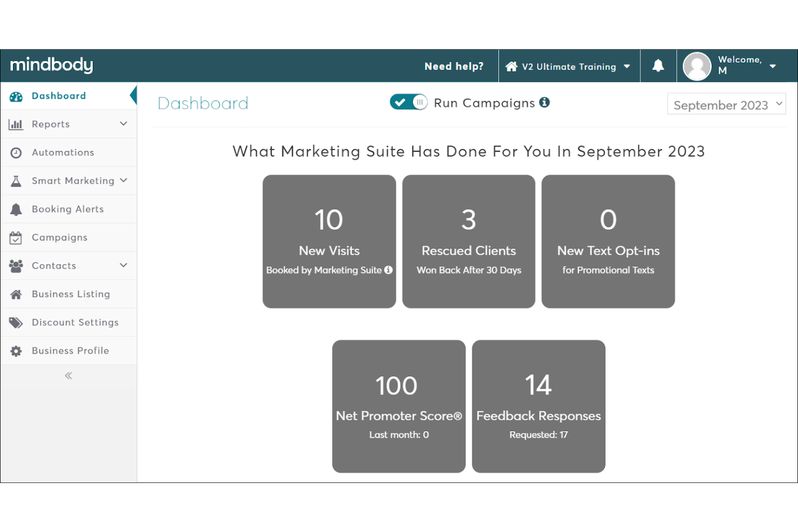Open the Campaigns menu item
Screen dimensions: 798x532
[x=68, y=237]
